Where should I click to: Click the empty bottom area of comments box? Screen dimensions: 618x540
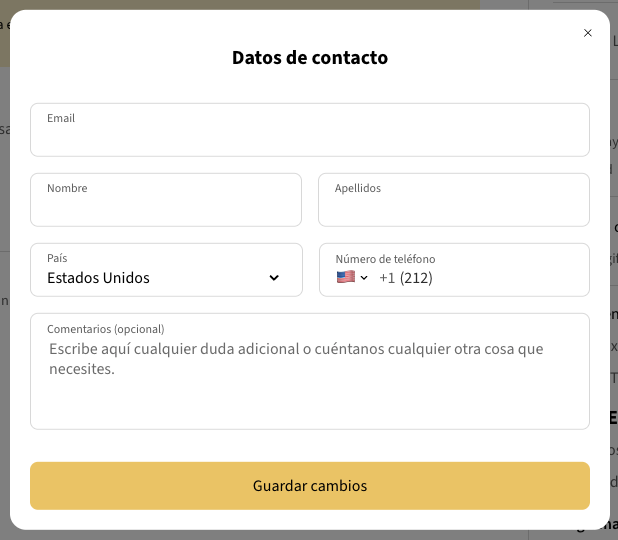tap(309, 408)
